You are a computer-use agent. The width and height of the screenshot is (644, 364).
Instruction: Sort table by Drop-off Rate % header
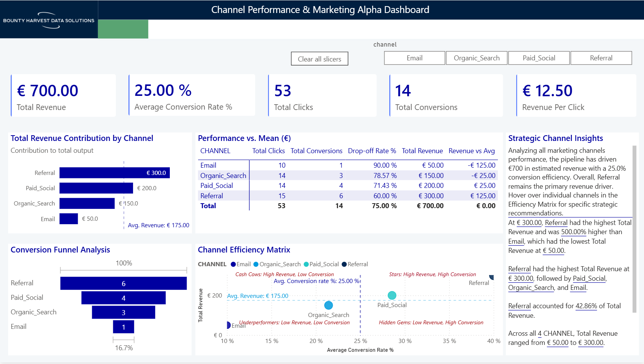coord(372,151)
